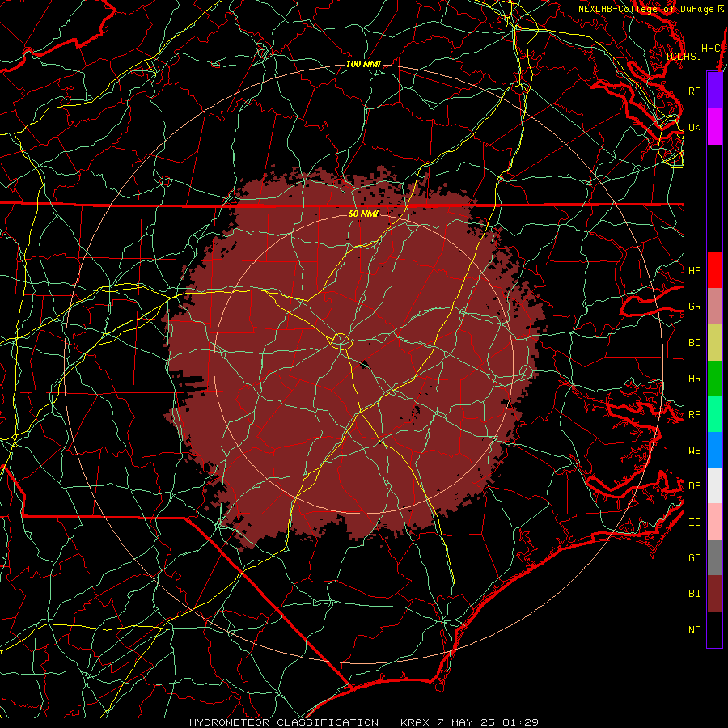This screenshot has width=728, height=728.
Task: Select the light pink IC legend swatch
Action: coord(714,522)
